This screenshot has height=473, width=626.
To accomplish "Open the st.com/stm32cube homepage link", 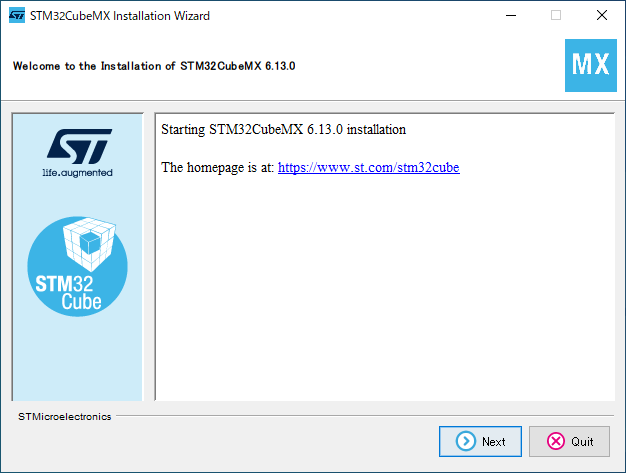I will pos(368,167).
